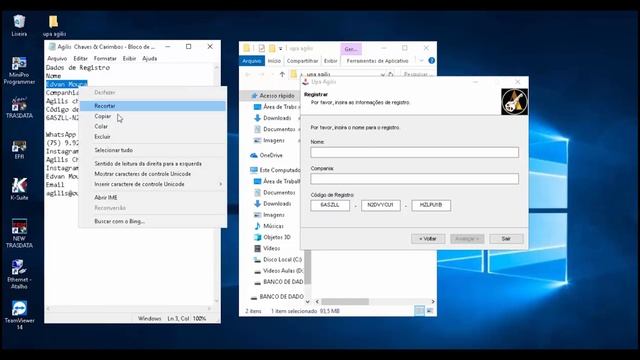Select Vídeos in Explorer sidebar

[267, 248]
